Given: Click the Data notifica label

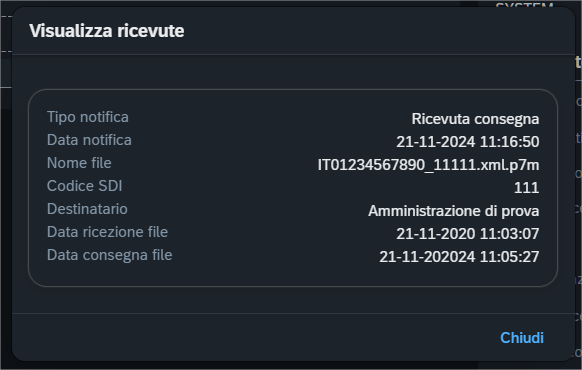Looking at the screenshot, I should point(89,140).
